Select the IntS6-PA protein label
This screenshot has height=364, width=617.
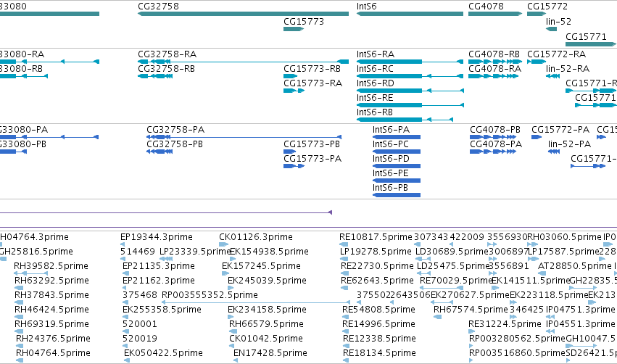click(391, 130)
